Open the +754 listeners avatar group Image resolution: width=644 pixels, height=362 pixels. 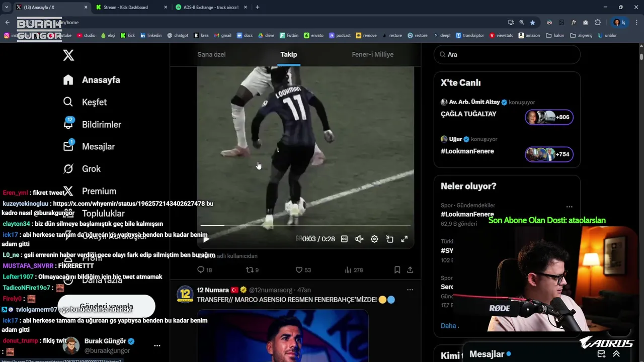point(549,154)
